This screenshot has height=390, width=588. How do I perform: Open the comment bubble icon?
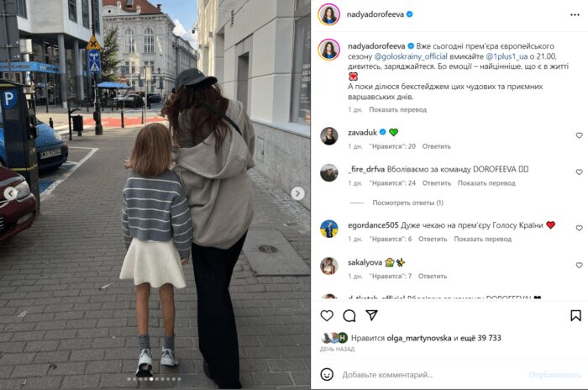[x=349, y=316]
